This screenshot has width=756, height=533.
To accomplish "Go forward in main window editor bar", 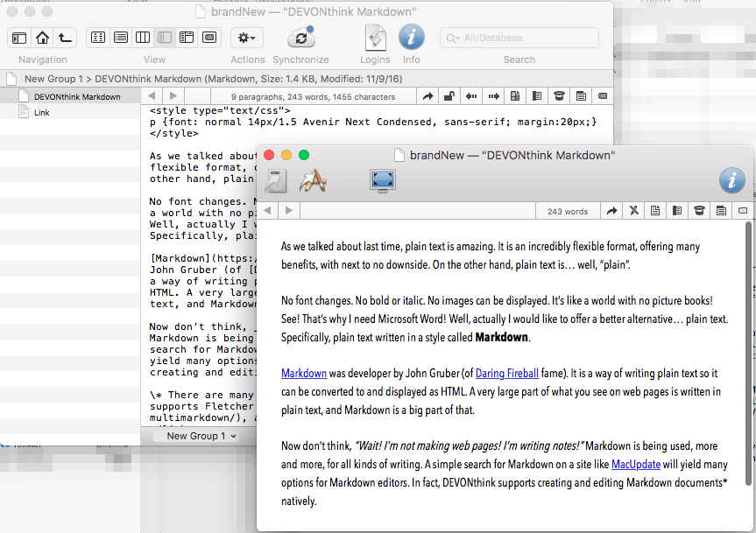I will click(x=173, y=95).
